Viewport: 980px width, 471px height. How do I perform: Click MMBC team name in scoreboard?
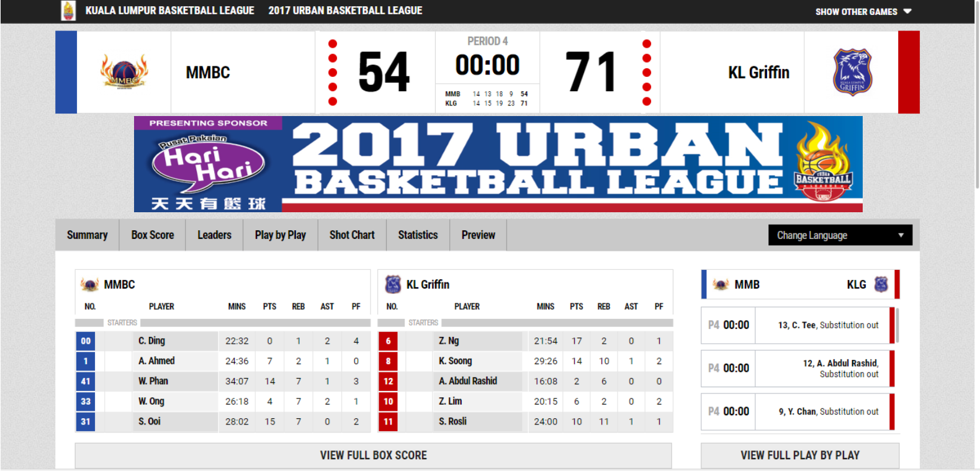click(208, 73)
